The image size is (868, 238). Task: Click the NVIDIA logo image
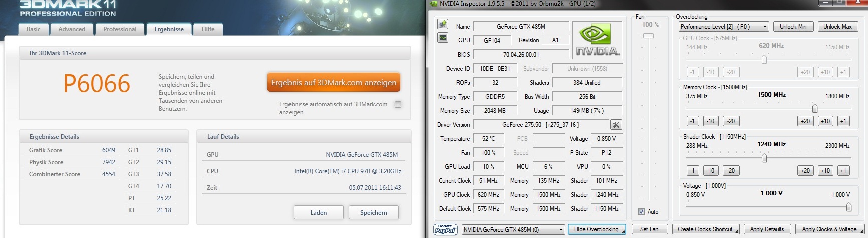point(598,40)
